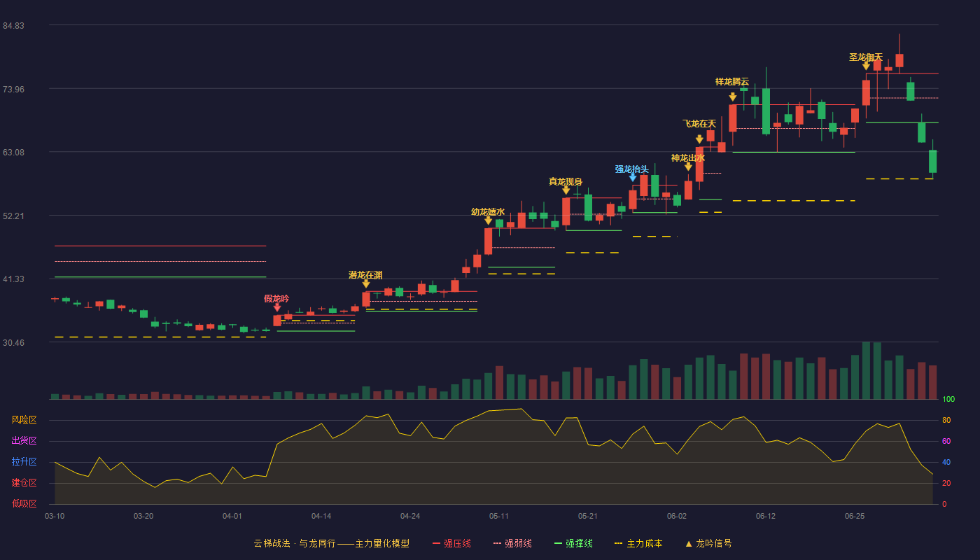This screenshot has height=560, width=980.
Task: Click the 03-20 date label
Action: [x=143, y=516]
